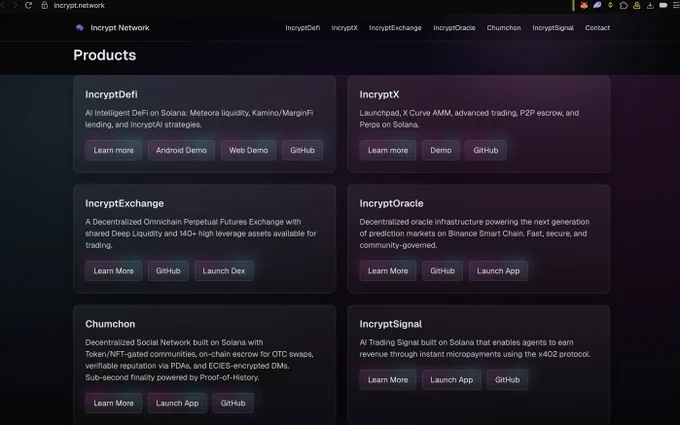Screen dimensions: 680x425
Task: Click the 'Launchpad, X Curve AMM' description
Action: click(469, 119)
